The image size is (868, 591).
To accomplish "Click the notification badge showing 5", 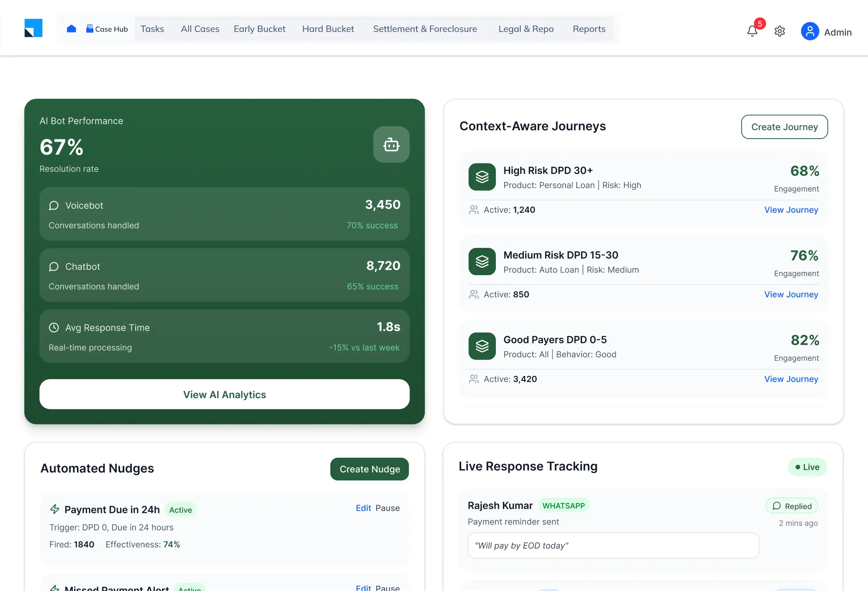I will [x=760, y=24].
